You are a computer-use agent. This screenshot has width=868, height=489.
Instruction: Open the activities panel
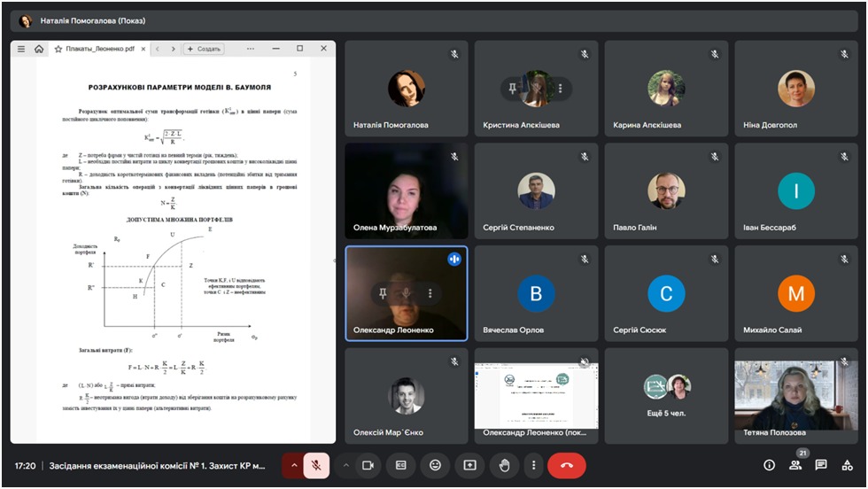click(x=848, y=465)
